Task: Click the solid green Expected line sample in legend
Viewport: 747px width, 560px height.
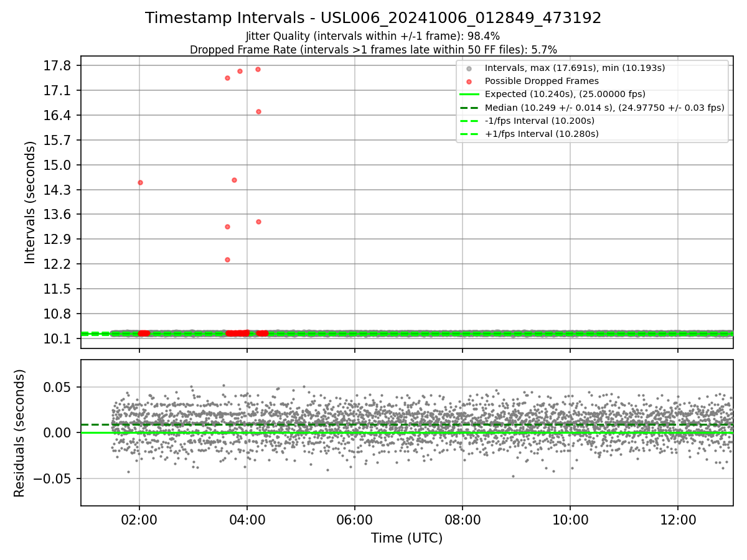Action: [x=469, y=95]
